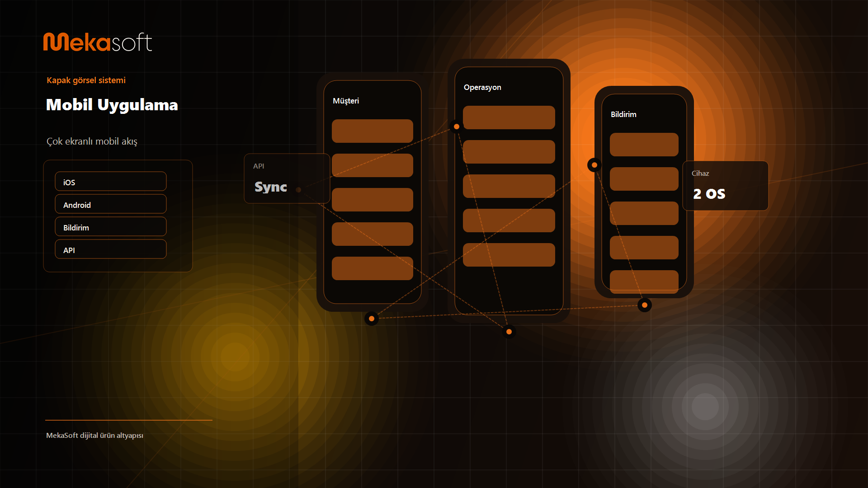Select the API item in the left list

[x=111, y=249]
